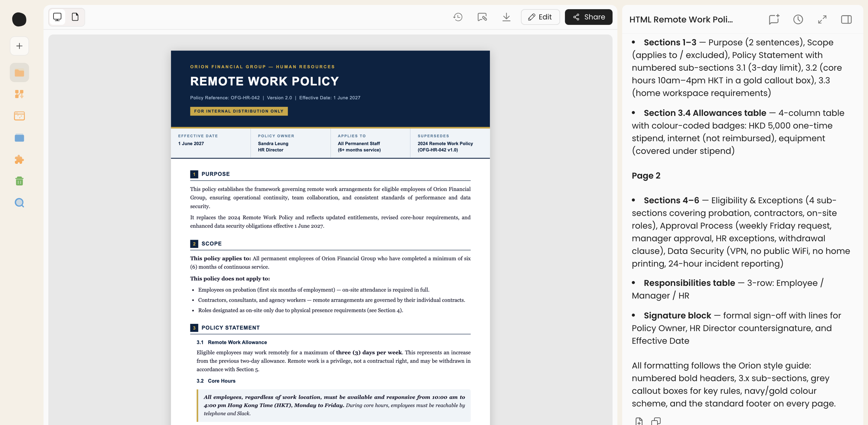Click the Page 2 heading in chat
Screen dimensions: 868x425
pos(646,176)
